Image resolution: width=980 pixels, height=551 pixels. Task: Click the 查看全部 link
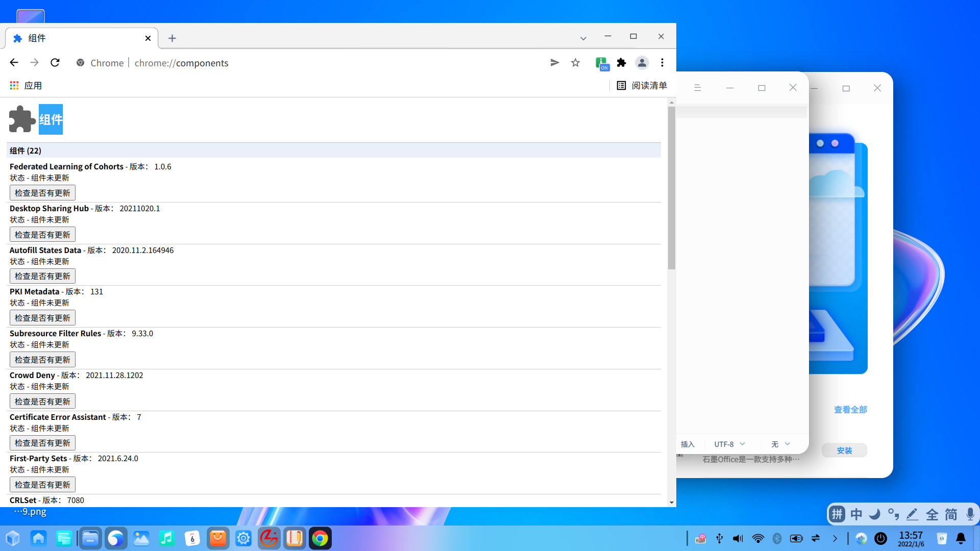coord(850,410)
